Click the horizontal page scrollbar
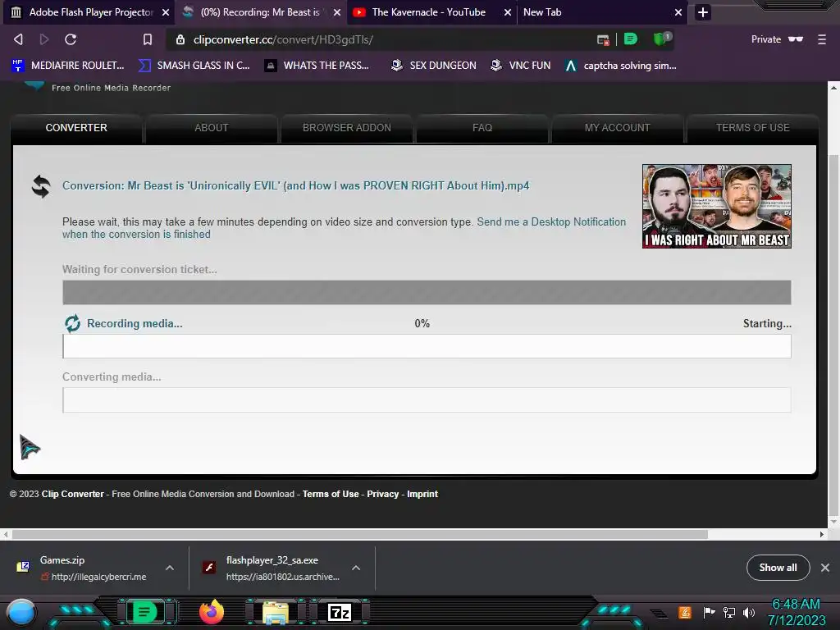The image size is (840, 630). click(359, 534)
